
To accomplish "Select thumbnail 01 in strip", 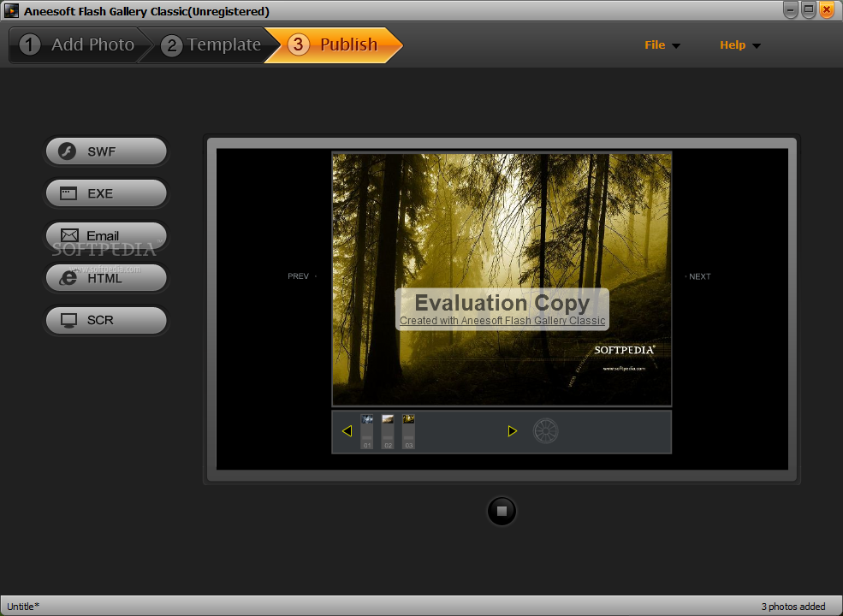I will [366, 432].
